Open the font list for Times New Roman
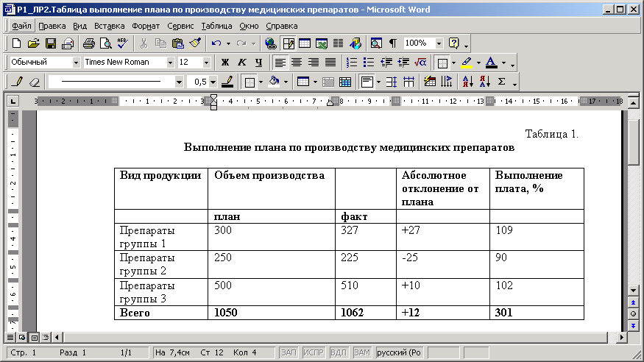The image size is (644, 362). click(170, 63)
